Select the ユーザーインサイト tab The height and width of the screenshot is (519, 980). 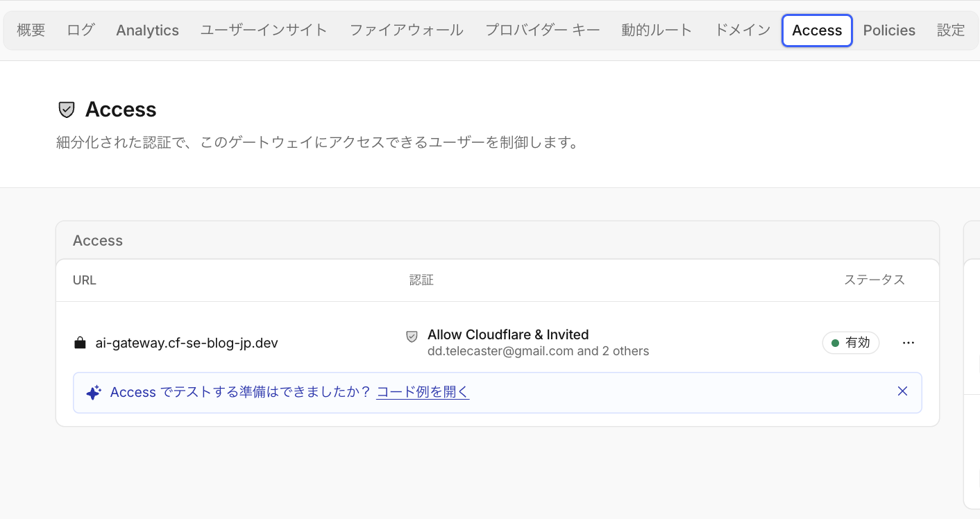[x=264, y=31]
